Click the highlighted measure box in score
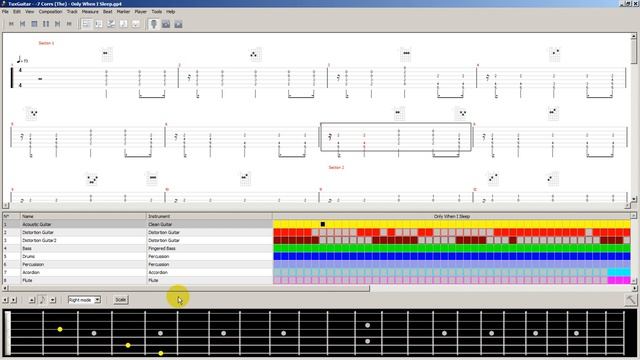 (x=396, y=137)
